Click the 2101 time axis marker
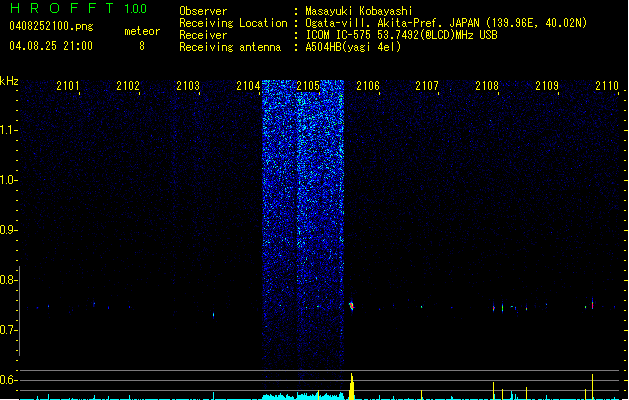This screenshot has width=629, height=400. click(68, 85)
